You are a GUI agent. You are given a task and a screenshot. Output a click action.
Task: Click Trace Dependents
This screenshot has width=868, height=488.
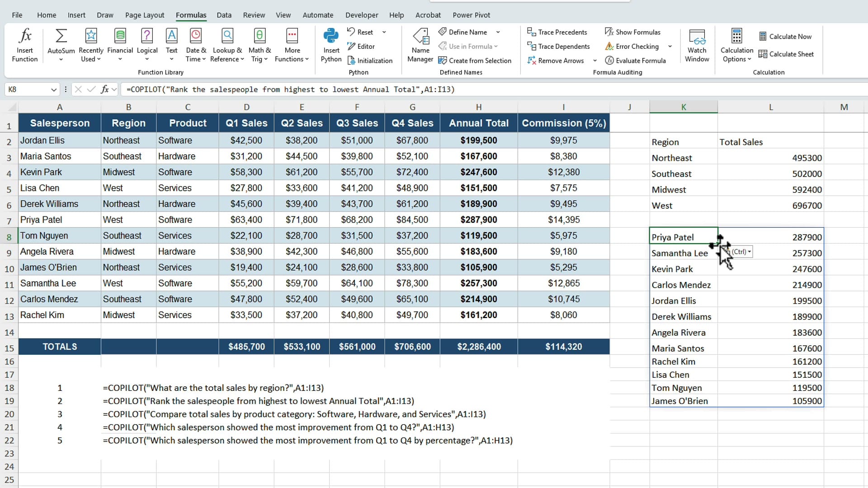[x=558, y=46]
